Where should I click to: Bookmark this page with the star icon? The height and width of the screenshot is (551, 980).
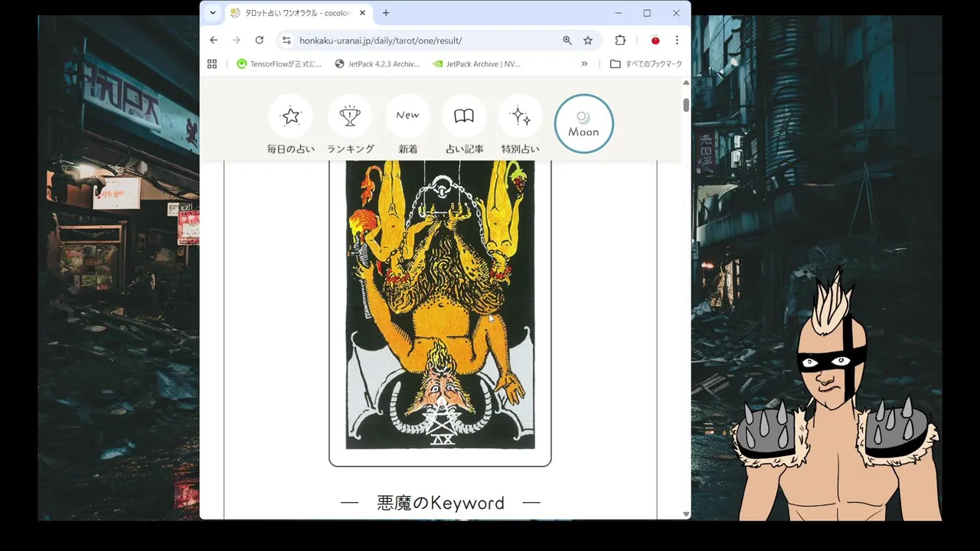click(x=588, y=41)
